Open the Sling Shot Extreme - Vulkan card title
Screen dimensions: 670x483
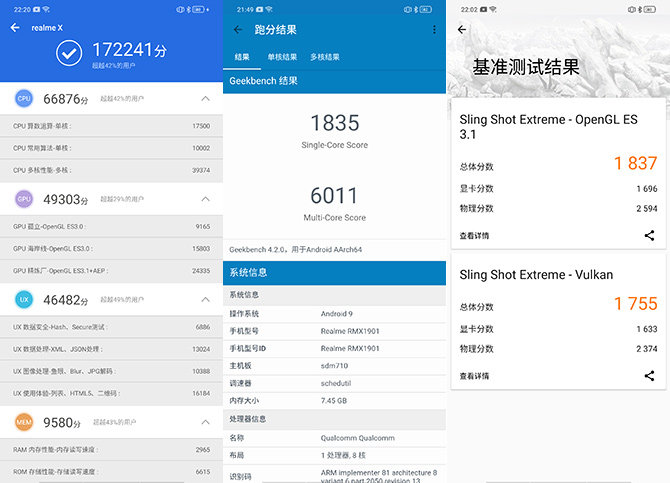536,275
